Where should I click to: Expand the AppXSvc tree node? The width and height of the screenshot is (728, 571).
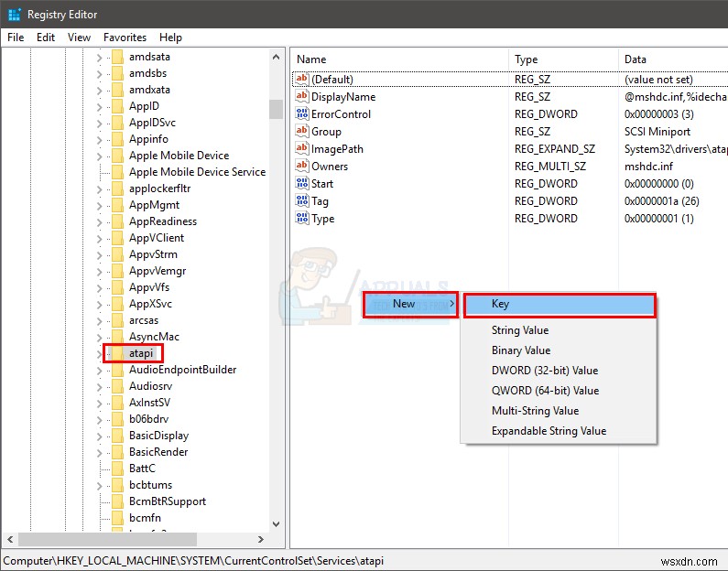(99, 304)
